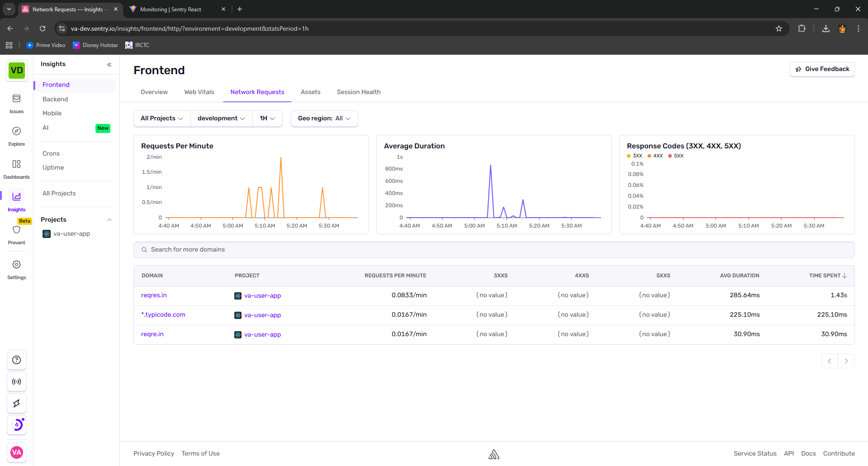
Task: Toggle the 3XX legend series
Action: tap(635, 156)
